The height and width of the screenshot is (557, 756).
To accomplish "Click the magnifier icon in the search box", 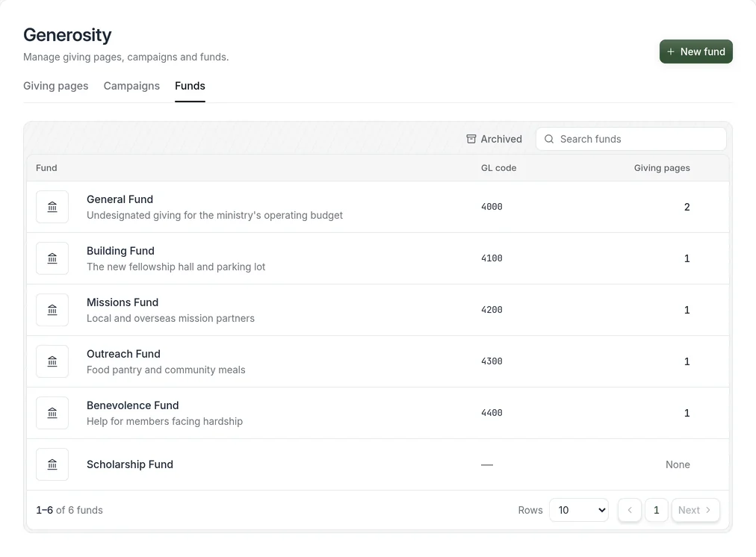I will tap(548, 139).
